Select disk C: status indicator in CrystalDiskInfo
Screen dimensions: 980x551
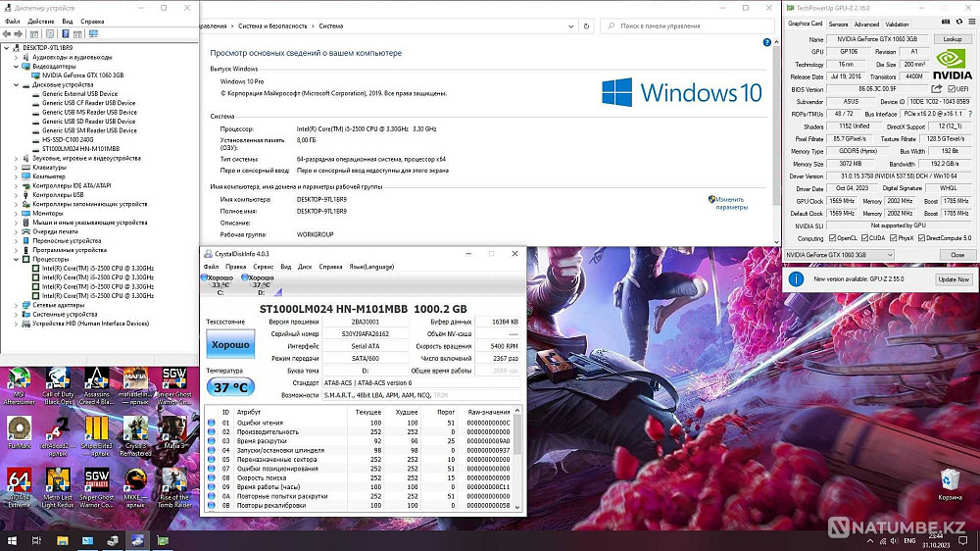[x=219, y=284]
